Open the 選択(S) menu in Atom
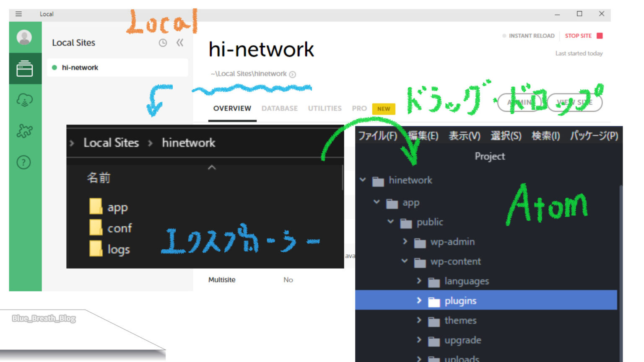 tap(506, 136)
